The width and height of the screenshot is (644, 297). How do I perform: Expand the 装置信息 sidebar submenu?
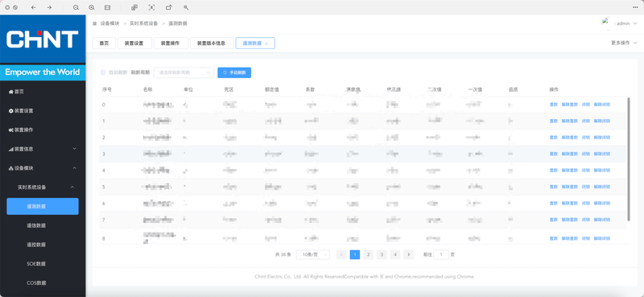74,149
